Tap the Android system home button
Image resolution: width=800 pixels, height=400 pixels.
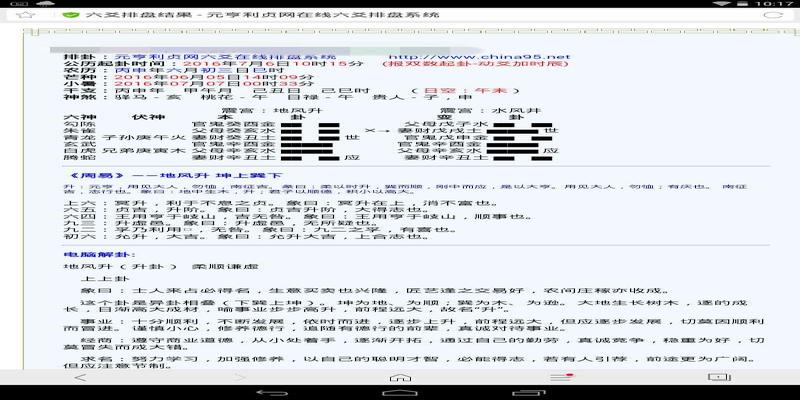399,393
